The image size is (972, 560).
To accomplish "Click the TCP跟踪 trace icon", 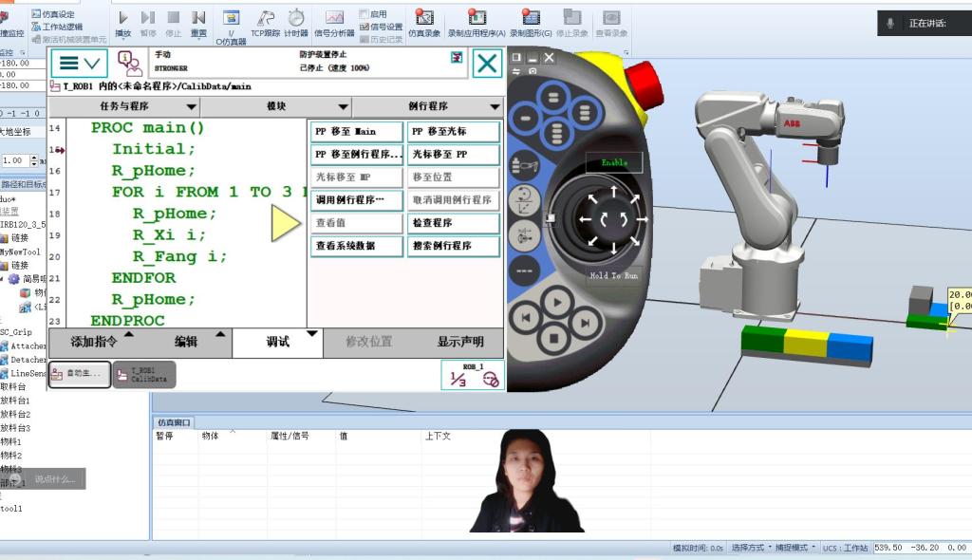I will pos(266,23).
